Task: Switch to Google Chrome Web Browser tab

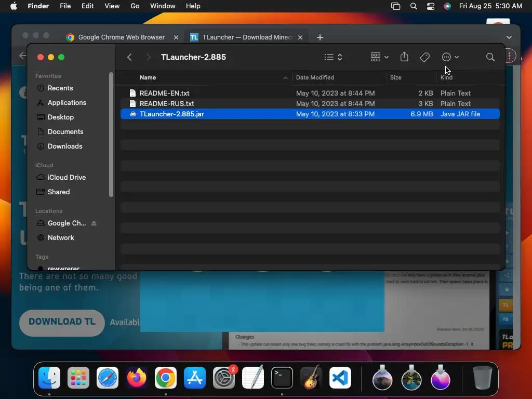Action: [121, 37]
